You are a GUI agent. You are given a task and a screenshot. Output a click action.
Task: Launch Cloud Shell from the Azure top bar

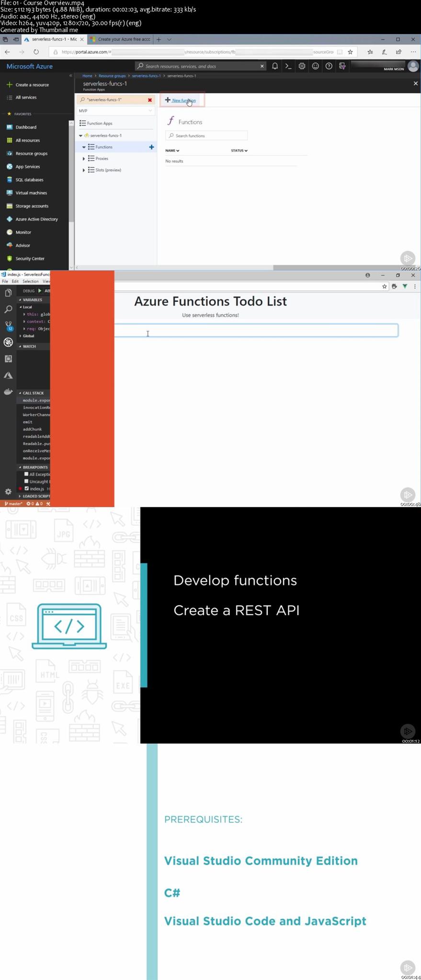288,66
